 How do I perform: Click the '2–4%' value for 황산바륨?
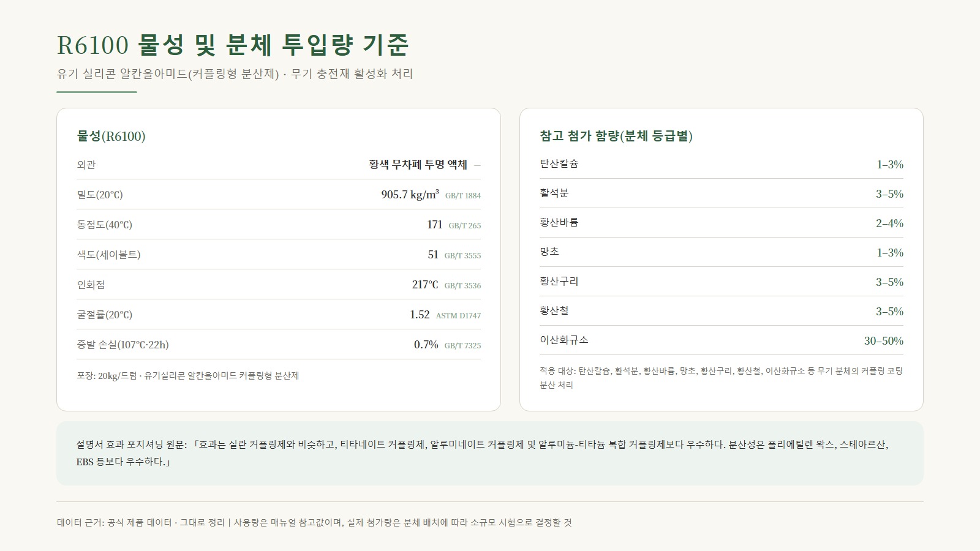[889, 223]
